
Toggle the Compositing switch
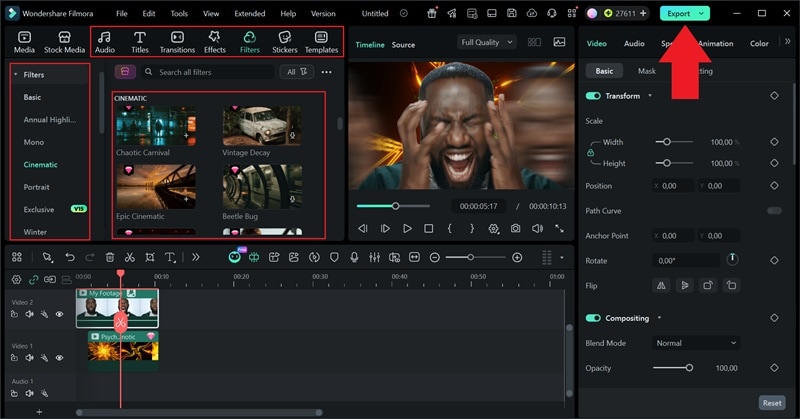click(593, 318)
